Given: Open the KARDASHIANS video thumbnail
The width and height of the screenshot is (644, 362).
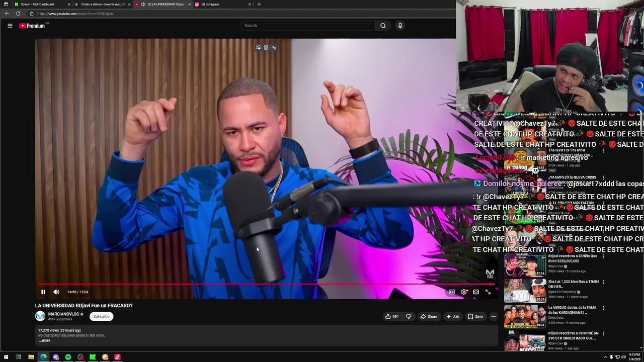Looking at the screenshot, I should [x=525, y=317].
